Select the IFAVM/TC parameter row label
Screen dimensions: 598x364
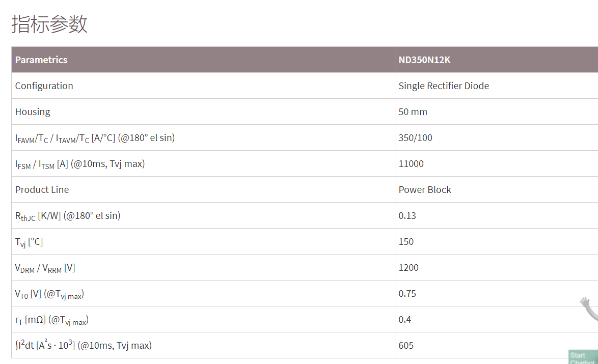coord(95,138)
